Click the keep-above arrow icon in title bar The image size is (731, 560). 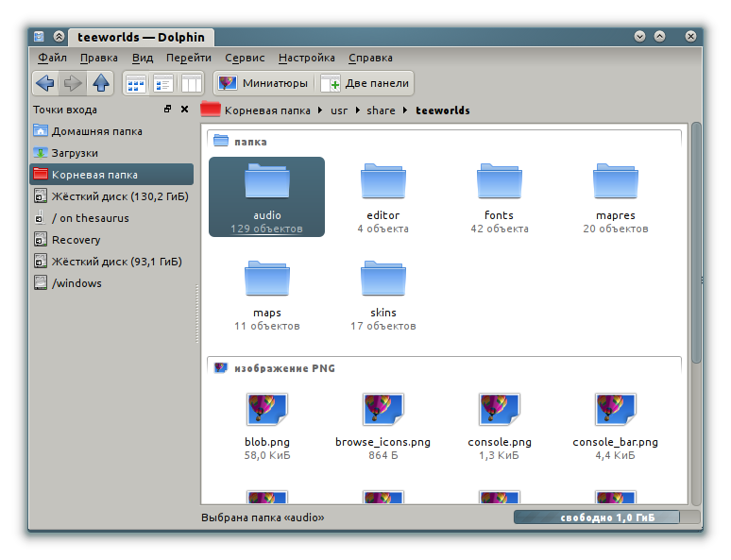tap(59, 37)
